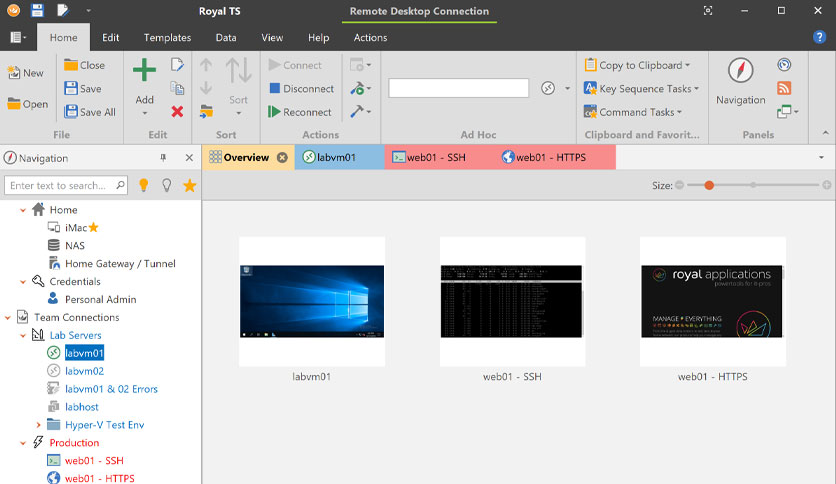Open the Sort dropdown button
Image resolution: width=836 pixels, height=484 pixels.
pos(238,88)
